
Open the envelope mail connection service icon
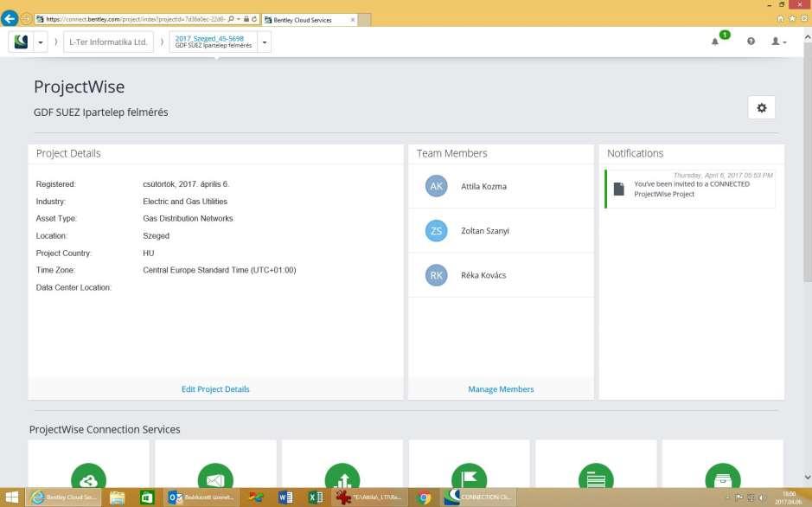coord(215,478)
